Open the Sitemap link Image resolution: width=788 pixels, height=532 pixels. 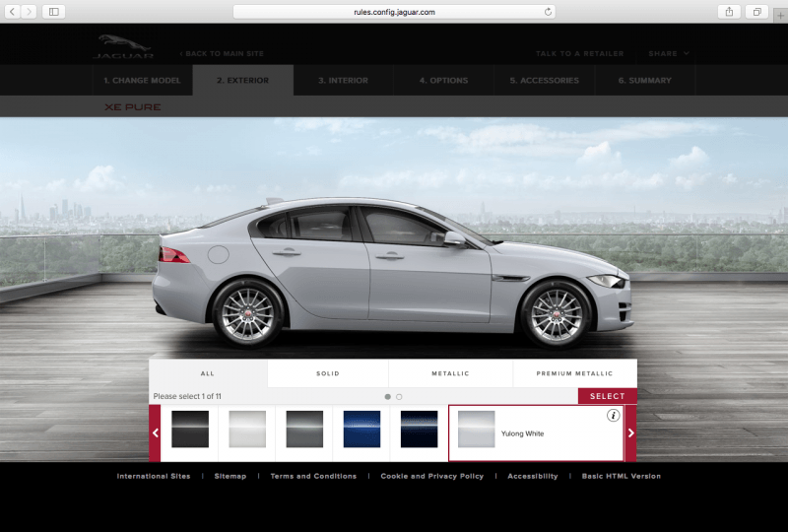click(x=230, y=476)
